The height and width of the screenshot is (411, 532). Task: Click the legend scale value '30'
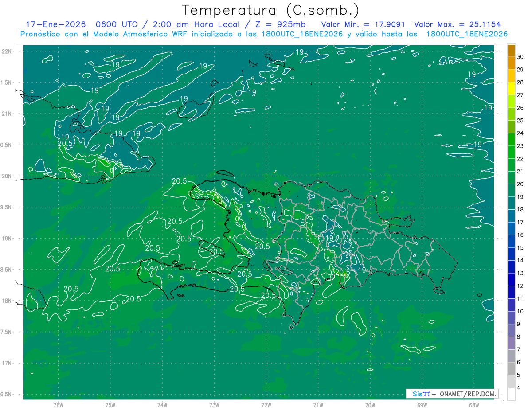(520, 57)
